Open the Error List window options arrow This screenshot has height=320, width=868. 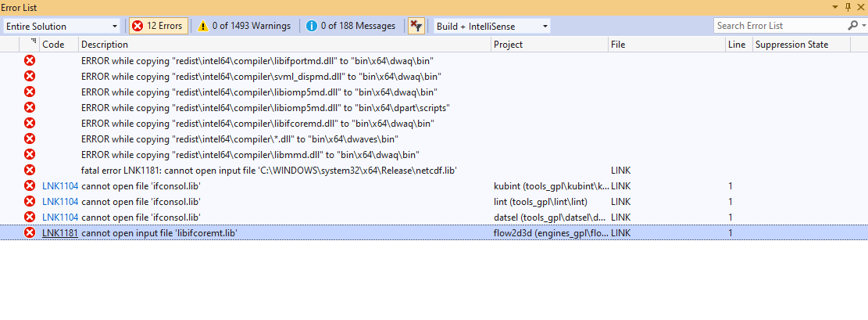tap(835, 6)
